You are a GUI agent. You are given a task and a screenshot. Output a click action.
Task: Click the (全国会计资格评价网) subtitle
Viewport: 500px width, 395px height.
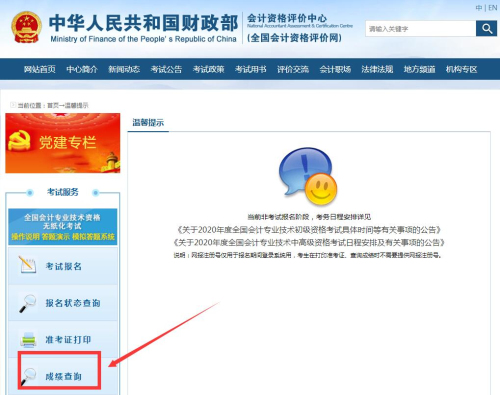pyautogui.click(x=294, y=38)
